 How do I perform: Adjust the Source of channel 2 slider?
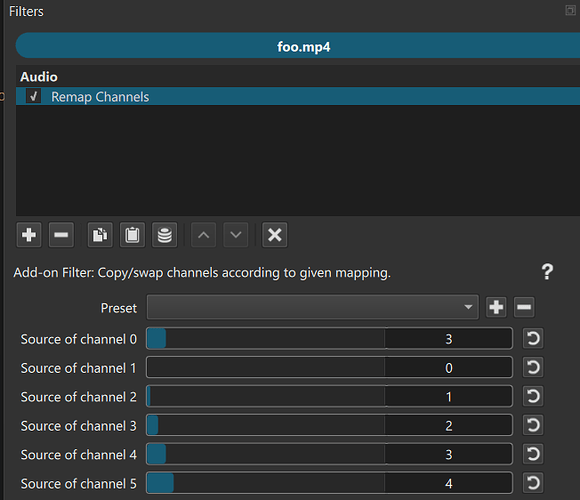point(266,396)
